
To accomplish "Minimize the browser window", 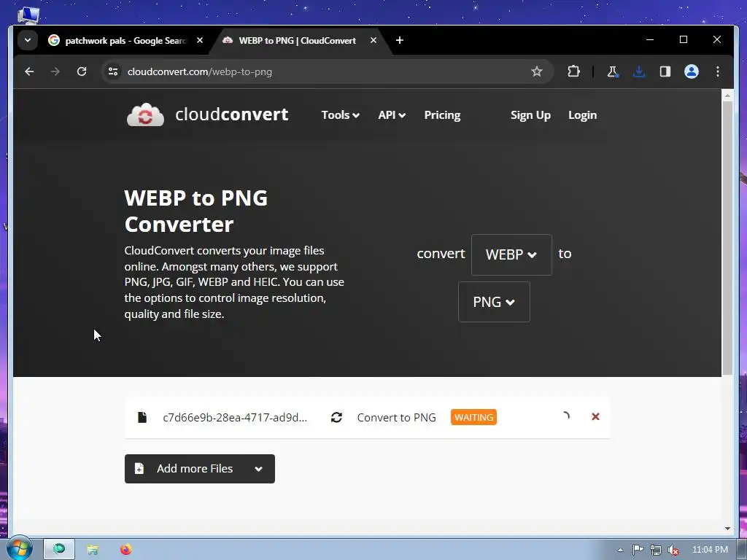I will point(650,39).
